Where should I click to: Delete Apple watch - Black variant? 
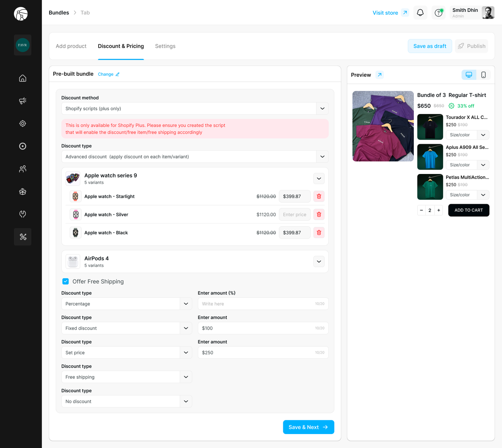click(x=319, y=233)
